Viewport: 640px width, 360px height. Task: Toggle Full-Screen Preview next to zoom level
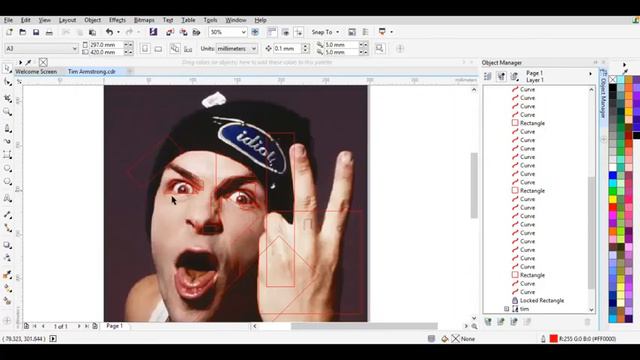click(x=255, y=32)
